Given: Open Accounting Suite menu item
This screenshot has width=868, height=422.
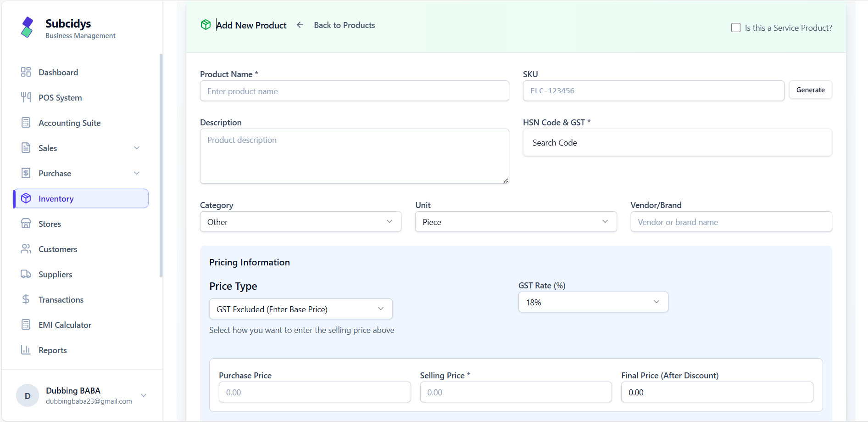Looking at the screenshot, I should pyautogui.click(x=81, y=123).
